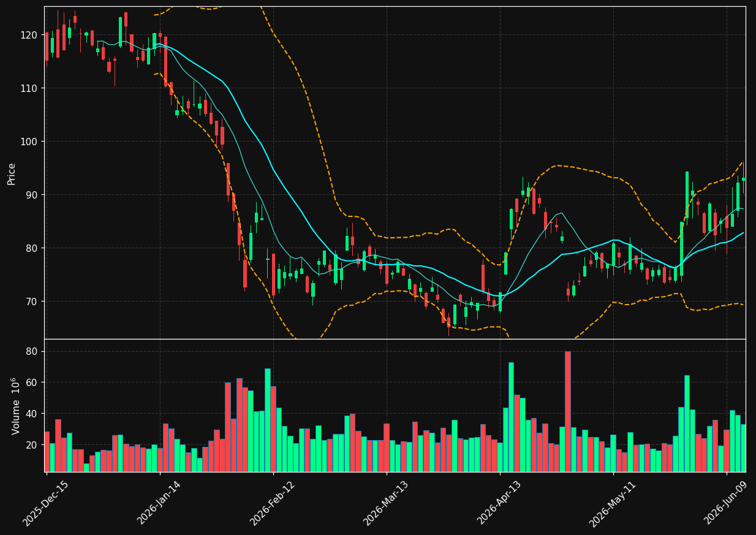
Task: Click the Volume 10⁶ axis title
Action: tap(15, 406)
